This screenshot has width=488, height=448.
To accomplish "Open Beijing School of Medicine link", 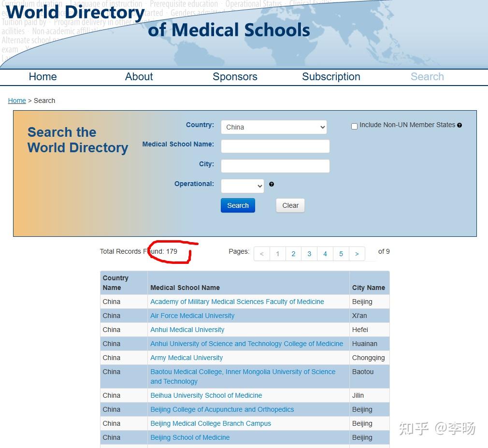I will [x=190, y=437].
